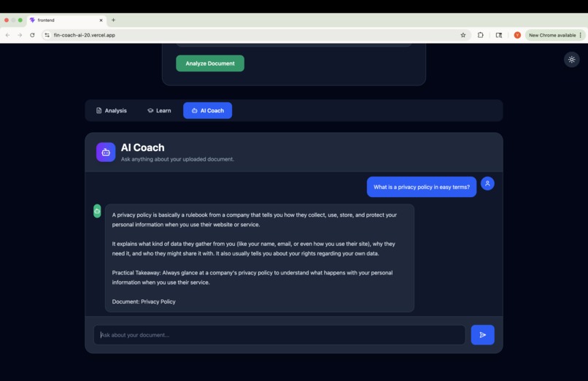This screenshot has width=588, height=381.
Task: Click the 'What is a privacy policy' message bubble
Action: tap(422, 187)
